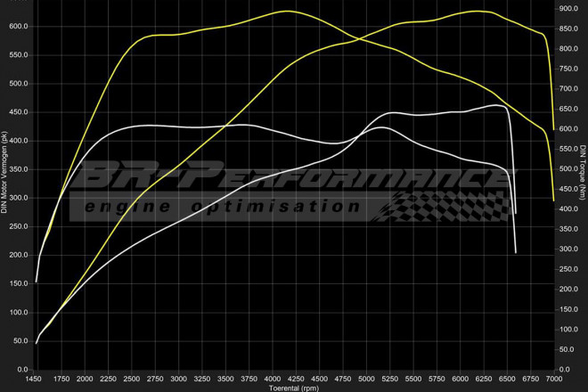Click the 7000 rpm x-axis tick label
The height and width of the screenshot is (392, 588).
click(x=553, y=378)
